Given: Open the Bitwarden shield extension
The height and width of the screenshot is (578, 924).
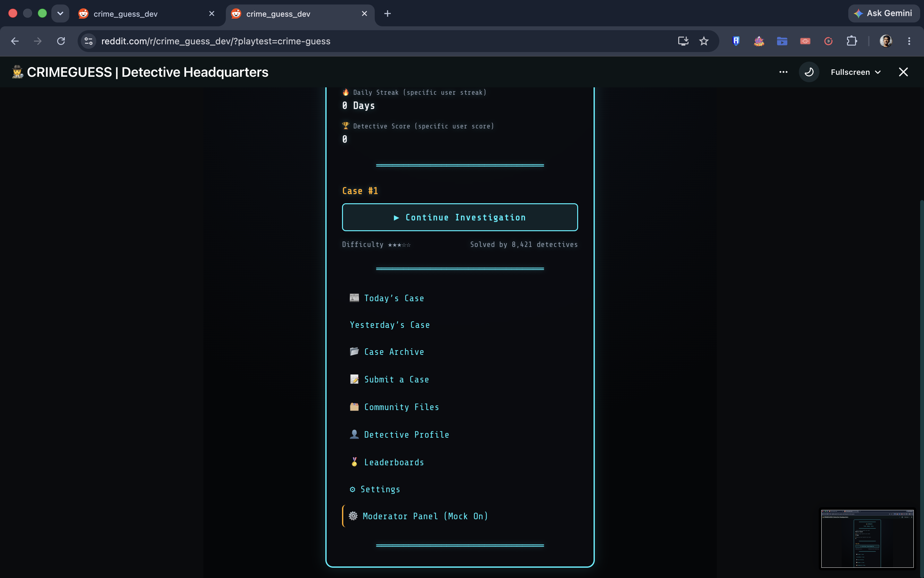Looking at the screenshot, I should 736,41.
